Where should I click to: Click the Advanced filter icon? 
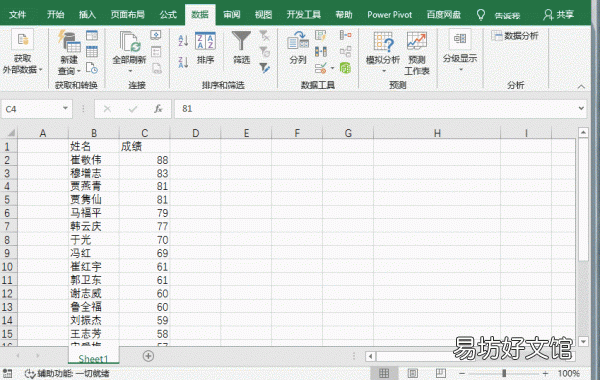[264, 68]
